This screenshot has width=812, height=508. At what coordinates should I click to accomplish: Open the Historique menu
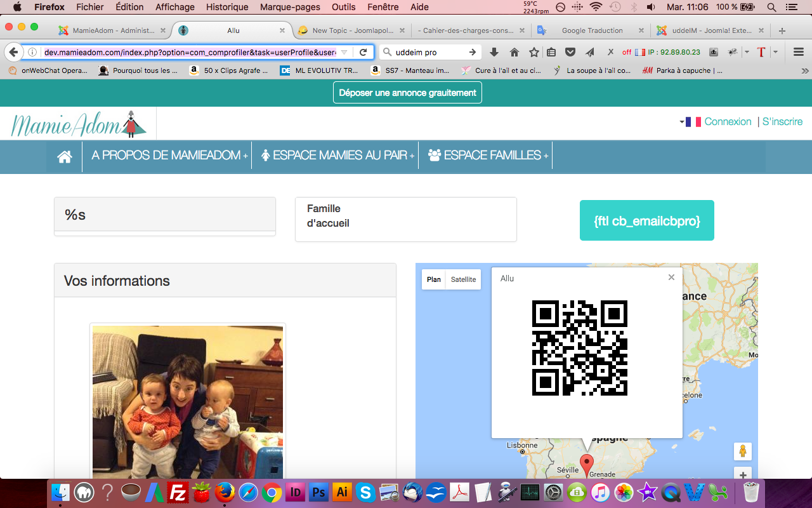tap(227, 8)
